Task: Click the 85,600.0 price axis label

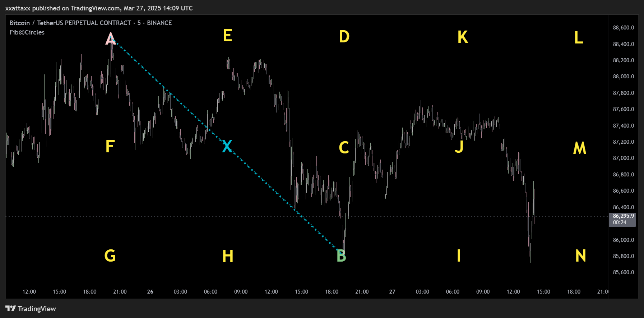Action: coord(624,272)
